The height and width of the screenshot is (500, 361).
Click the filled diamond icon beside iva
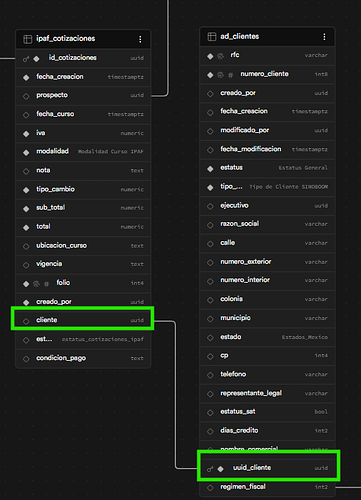point(26,134)
